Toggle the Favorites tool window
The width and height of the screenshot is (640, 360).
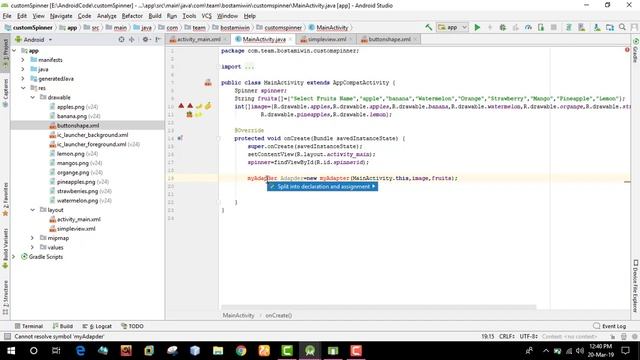click(5, 199)
